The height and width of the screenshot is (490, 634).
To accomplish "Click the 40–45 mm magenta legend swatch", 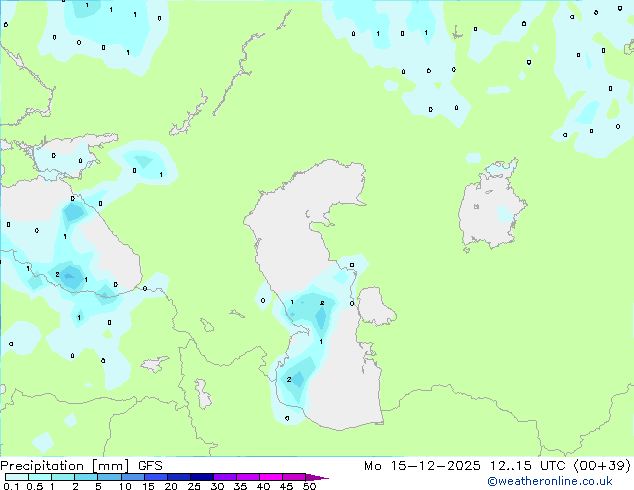I will (271, 477).
